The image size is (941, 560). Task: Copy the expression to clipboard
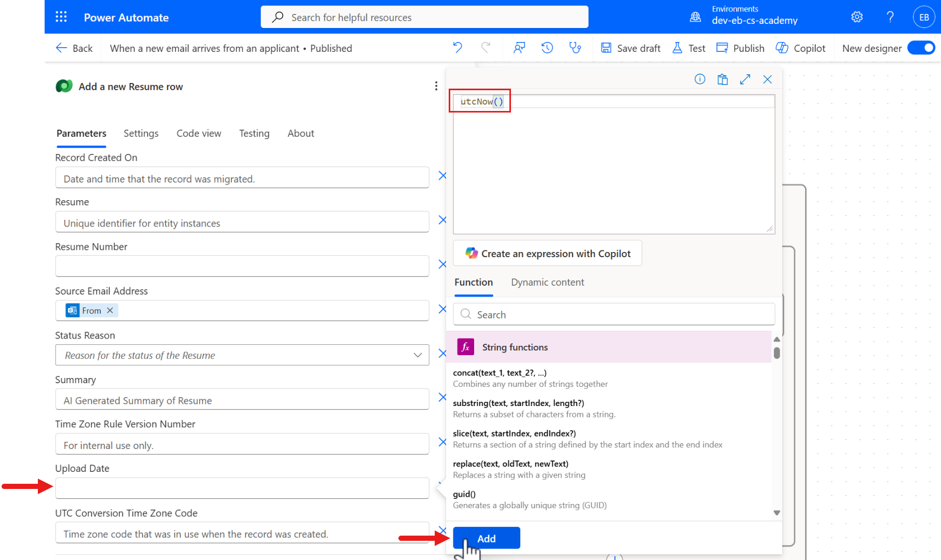tap(722, 79)
